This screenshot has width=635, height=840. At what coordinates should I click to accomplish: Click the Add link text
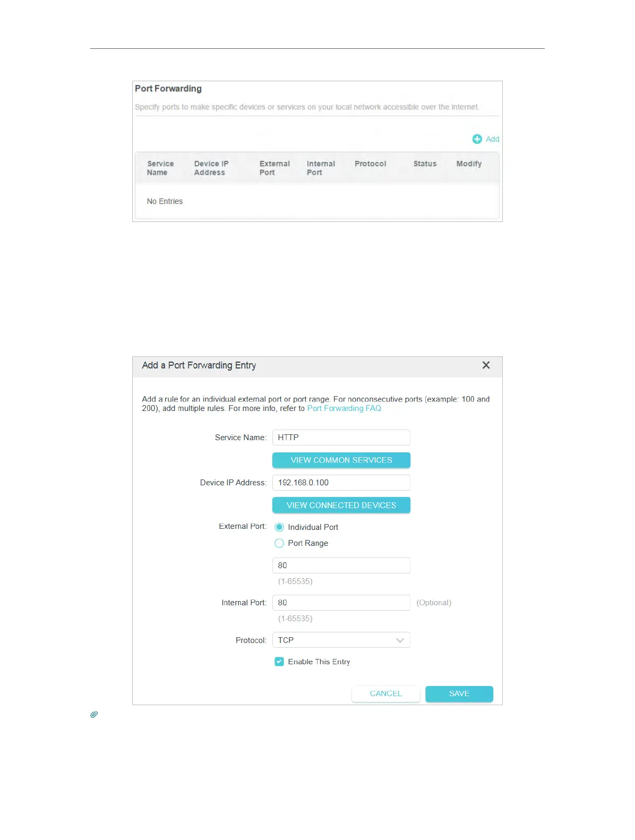(x=493, y=139)
